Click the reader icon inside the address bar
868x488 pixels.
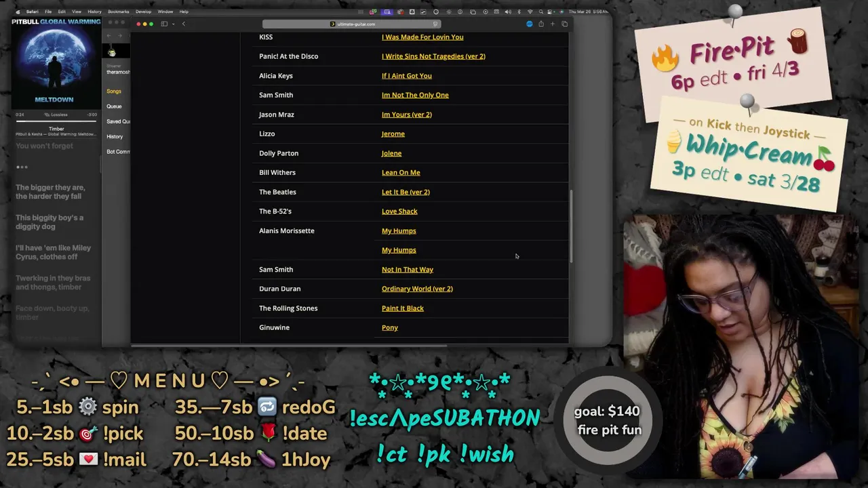click(435, 24)
